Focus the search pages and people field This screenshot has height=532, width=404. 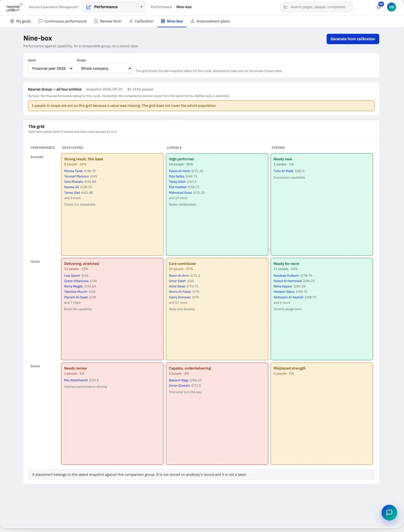click(317, 7)
